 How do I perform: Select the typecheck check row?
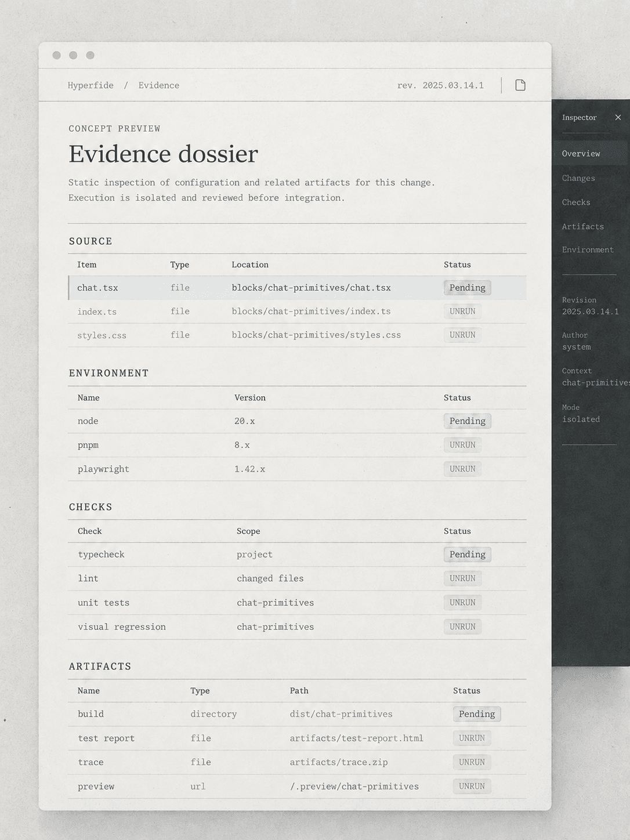pos(297,555)
